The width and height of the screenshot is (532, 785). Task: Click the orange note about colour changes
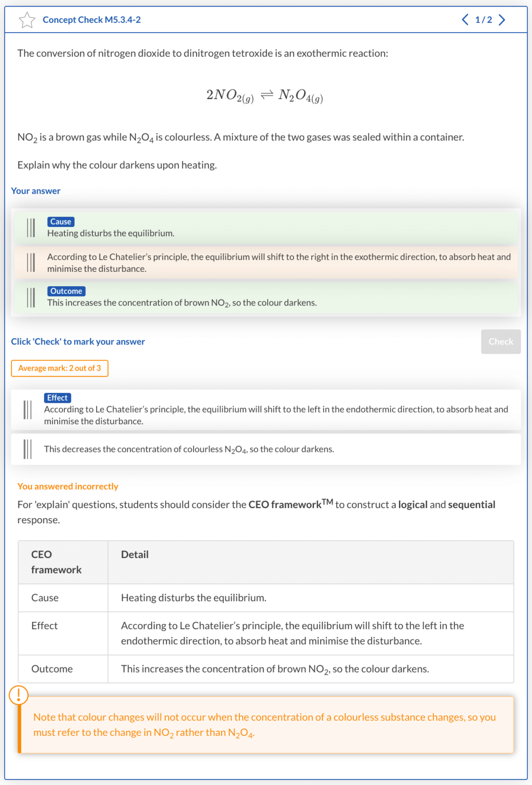click(x=266, y=725)
